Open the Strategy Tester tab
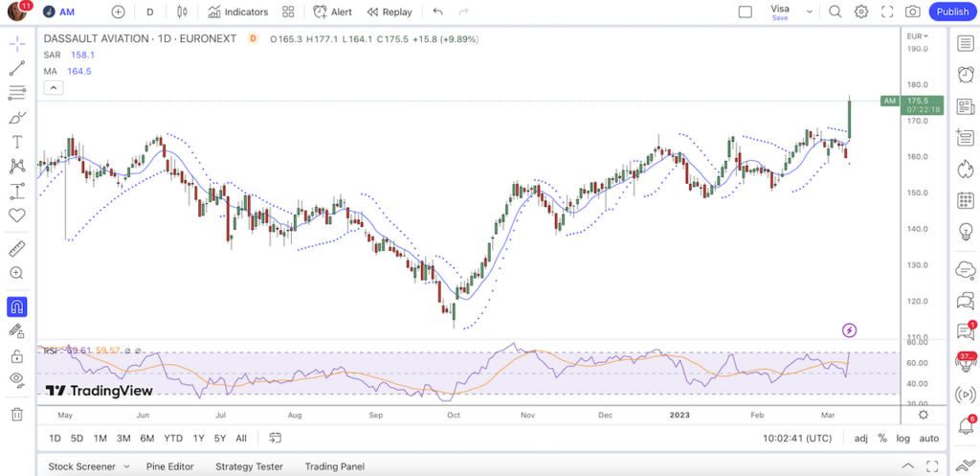 (x=249, y=466)
